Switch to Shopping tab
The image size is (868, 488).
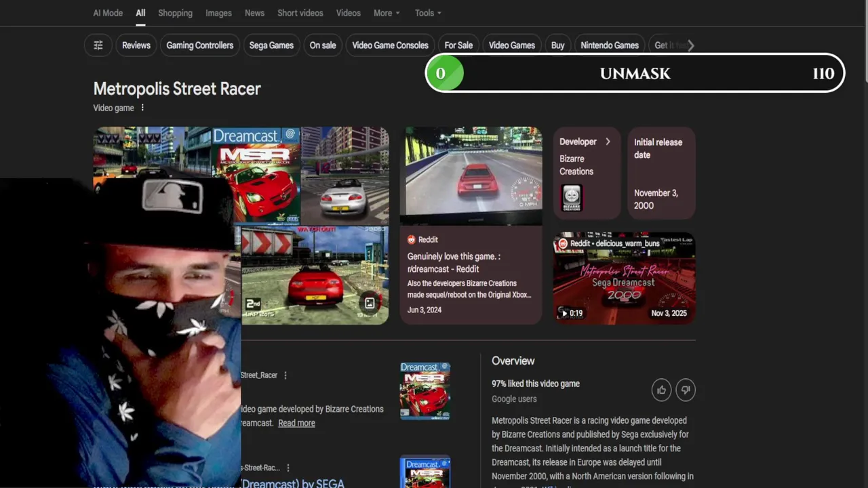point(175,13)
